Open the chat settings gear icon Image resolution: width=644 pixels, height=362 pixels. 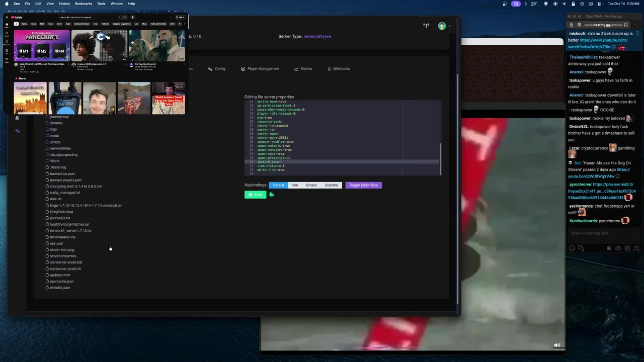coord(627,248)
